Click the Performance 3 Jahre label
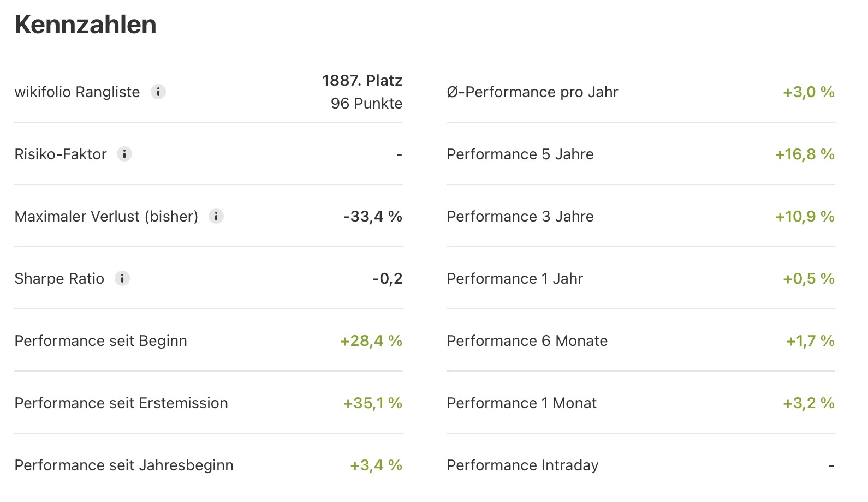The height and width of the screenshot is (502, 868). click(520, 216)
